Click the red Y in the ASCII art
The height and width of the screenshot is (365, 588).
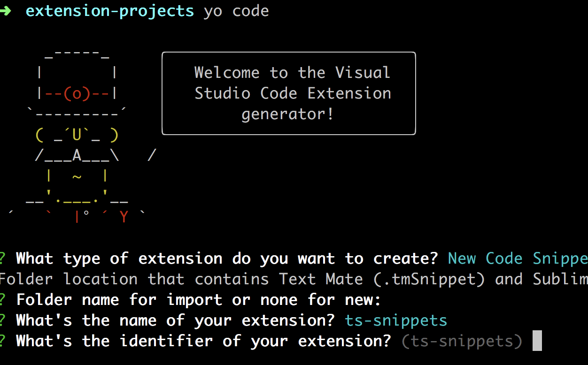[124, 217]
